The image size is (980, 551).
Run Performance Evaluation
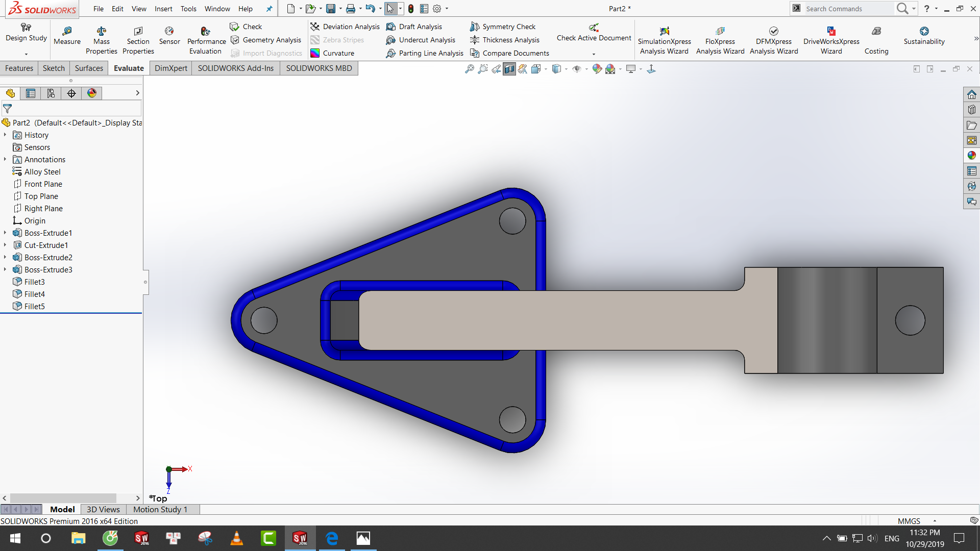206,40
